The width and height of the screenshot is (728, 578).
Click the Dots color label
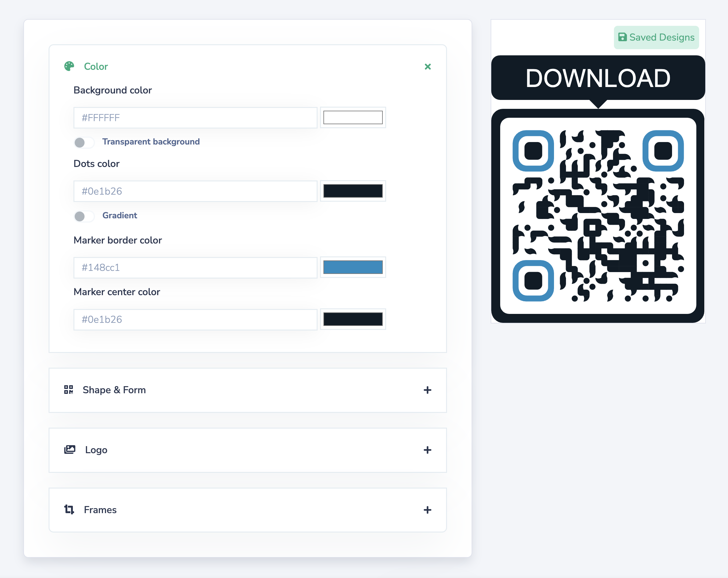[97, 164]
